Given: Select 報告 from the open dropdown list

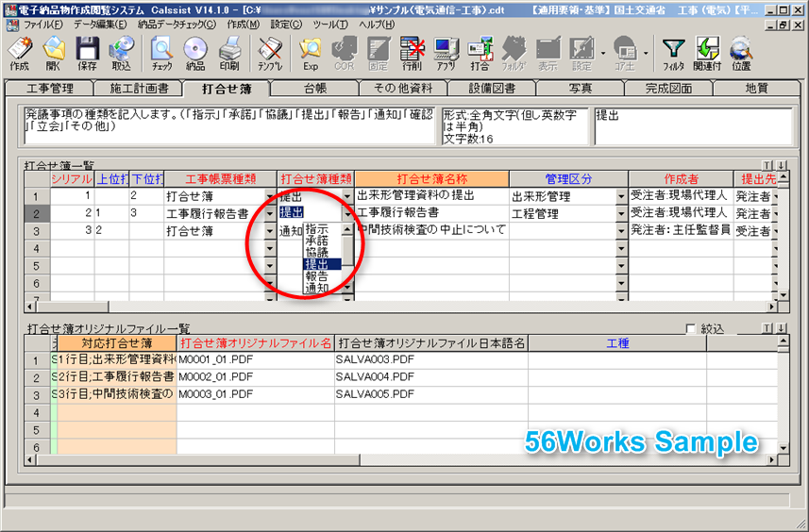Looking at the screenshot, I should (316, 276).
